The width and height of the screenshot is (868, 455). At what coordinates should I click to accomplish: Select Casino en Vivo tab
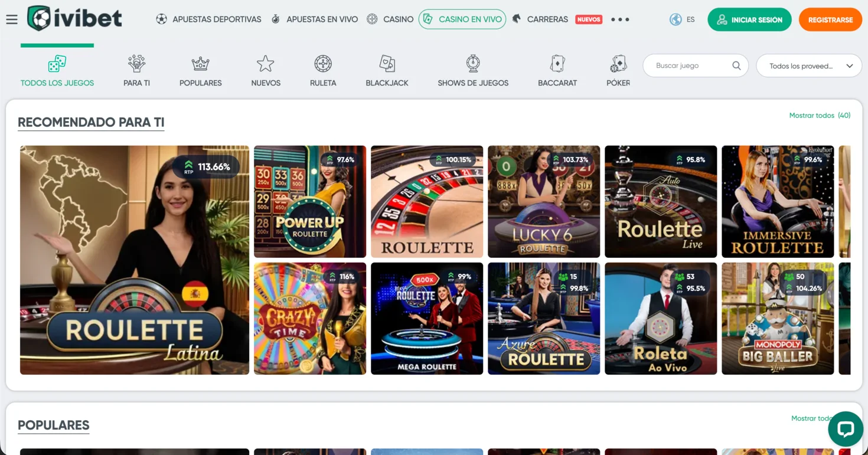(462, 19)
